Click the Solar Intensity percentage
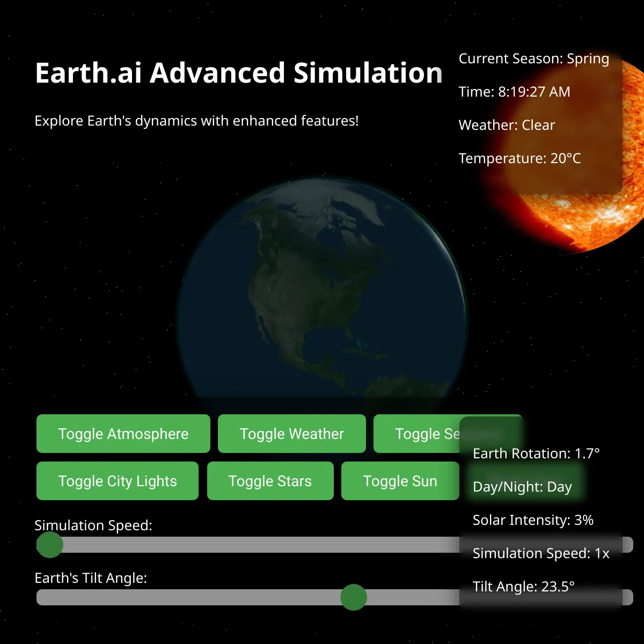Screen dimensions: 644x644 coord(533,520)
